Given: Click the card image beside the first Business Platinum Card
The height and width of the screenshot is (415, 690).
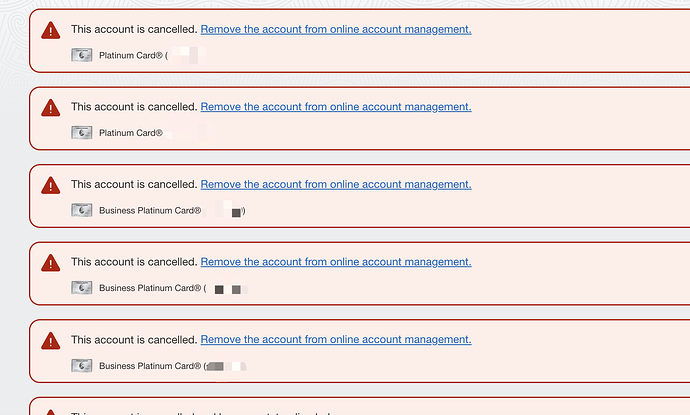Looking at the screenshot, I should [x=82, y=210].
